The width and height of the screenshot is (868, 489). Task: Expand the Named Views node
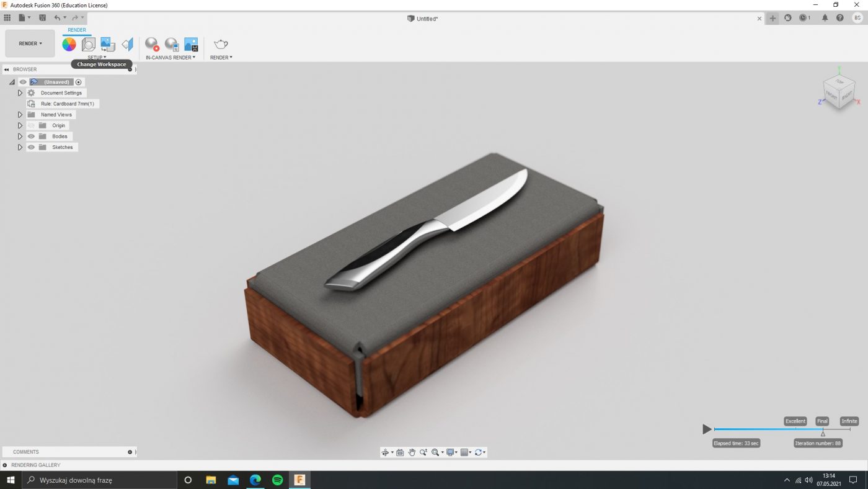click(20, 115)
